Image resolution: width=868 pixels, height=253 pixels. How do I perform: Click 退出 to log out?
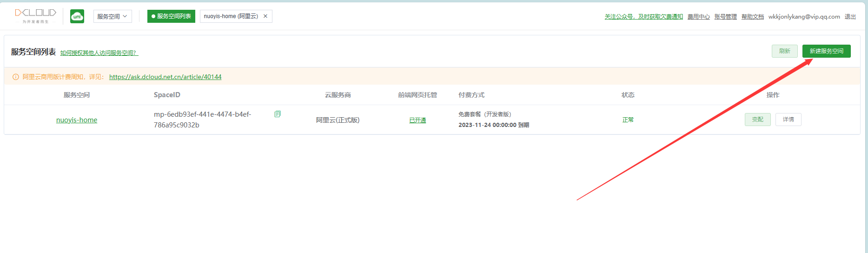tap(850, 17)
